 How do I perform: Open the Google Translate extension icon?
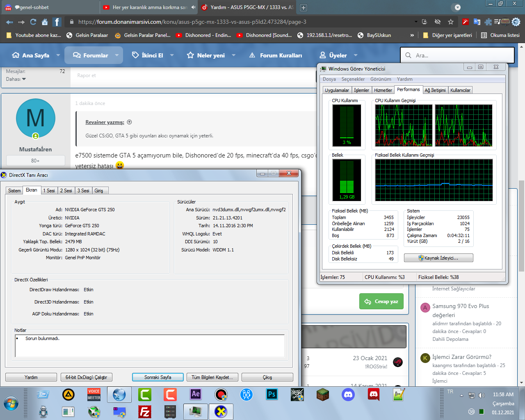(477, 22)
